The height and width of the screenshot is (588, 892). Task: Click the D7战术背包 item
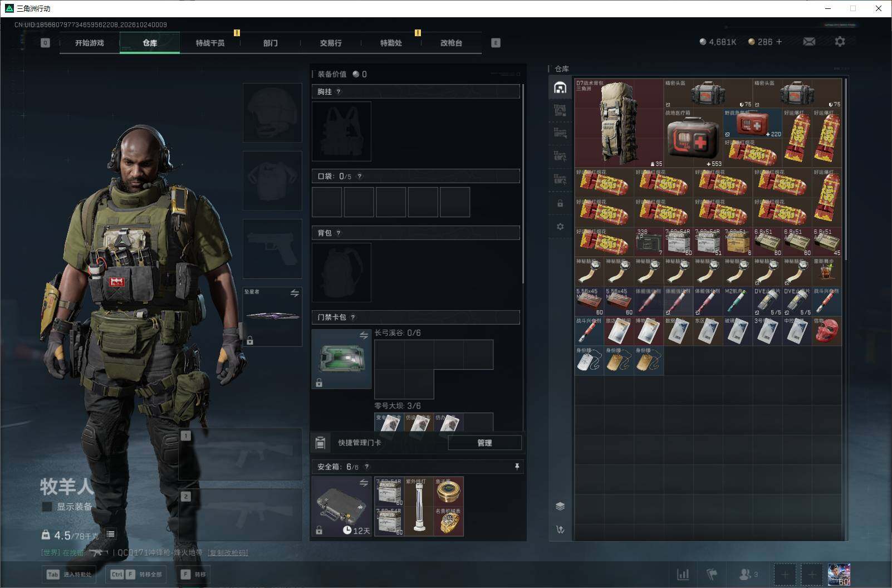(619, 123)
